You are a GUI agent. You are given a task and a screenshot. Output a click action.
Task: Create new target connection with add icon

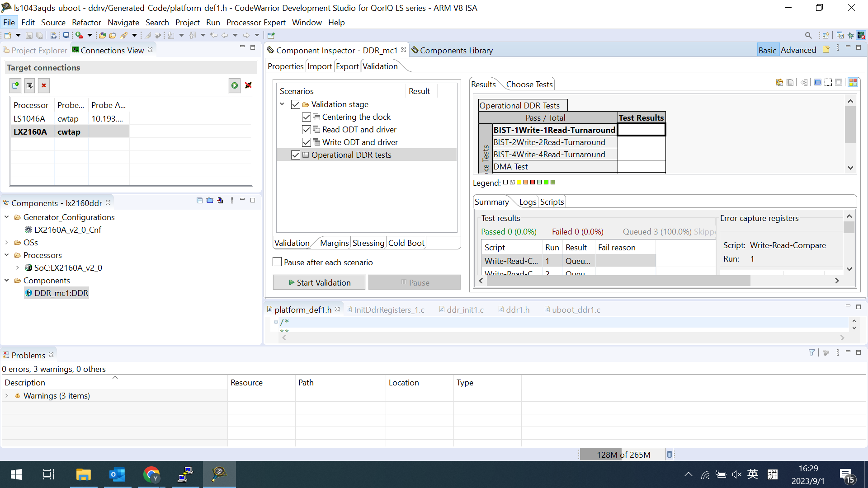15,85
